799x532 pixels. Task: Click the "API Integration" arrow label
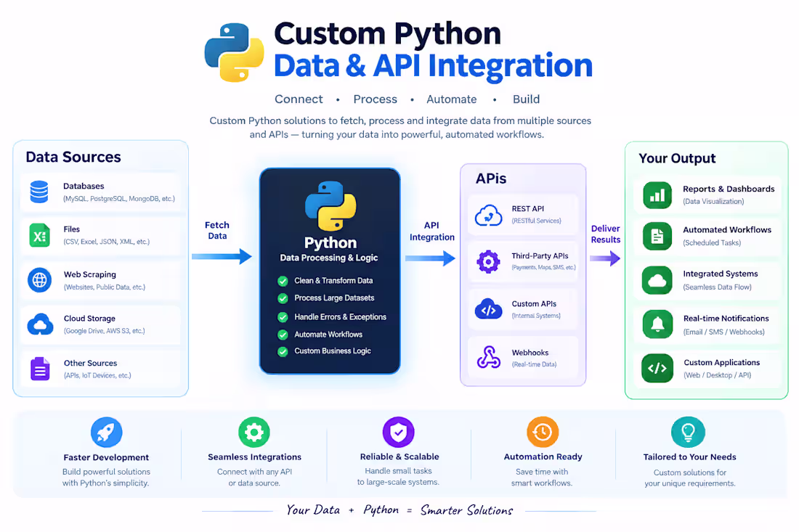coord(432,231)
